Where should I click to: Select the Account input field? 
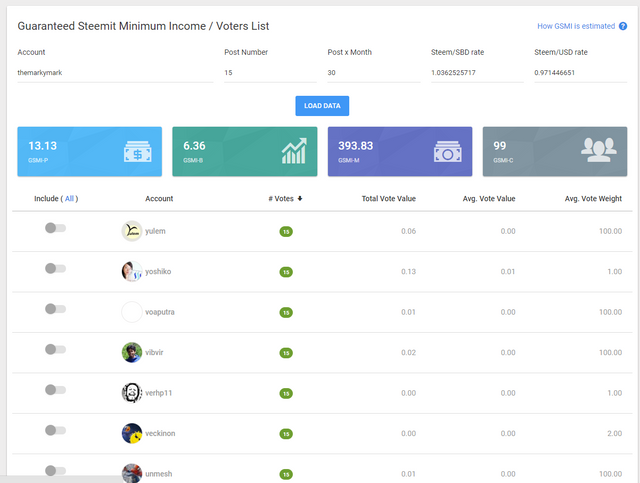(x=115, y=73)
